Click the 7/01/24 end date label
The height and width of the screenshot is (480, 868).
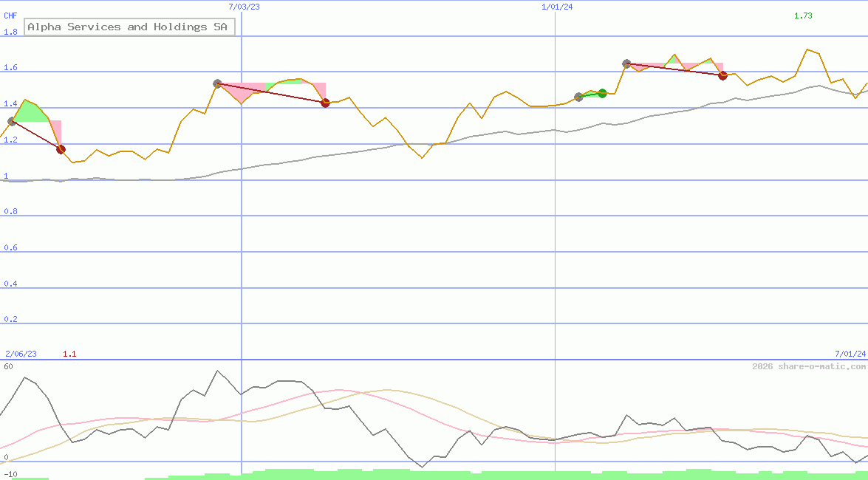pyautogui.click(x=850, y=354)
